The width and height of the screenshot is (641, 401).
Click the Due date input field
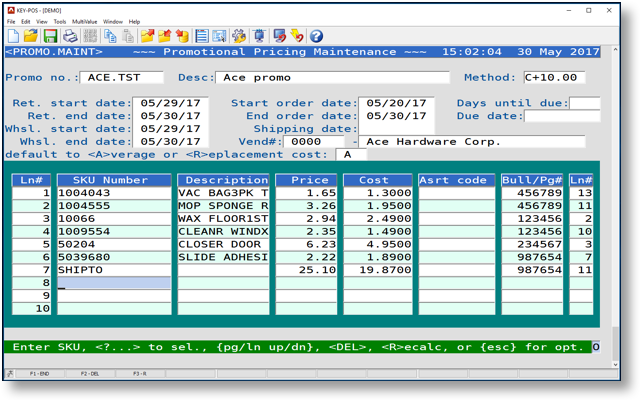tap(562, 116)
